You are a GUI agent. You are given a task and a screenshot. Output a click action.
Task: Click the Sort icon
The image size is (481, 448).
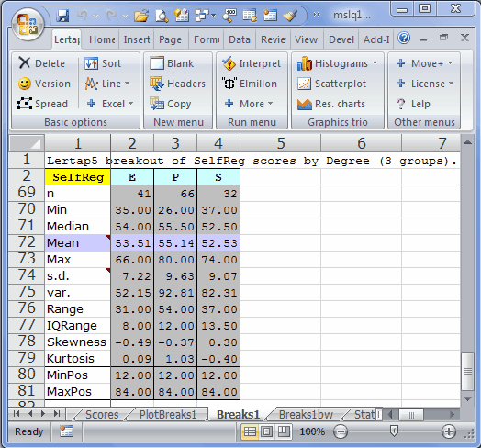91,63
